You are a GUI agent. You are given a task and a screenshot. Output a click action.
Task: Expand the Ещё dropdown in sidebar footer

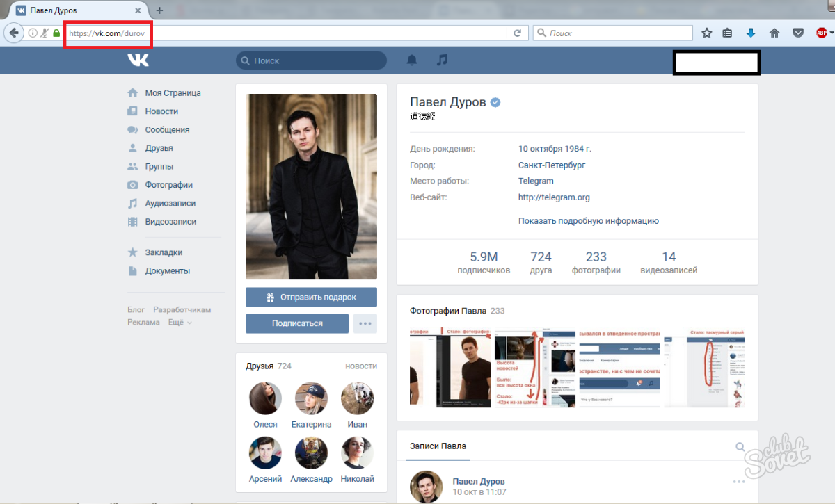[180, 323]
